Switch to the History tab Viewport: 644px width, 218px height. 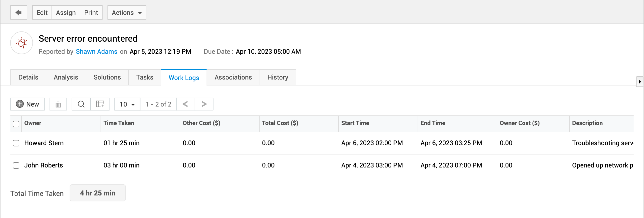click(x=278, y=78)
